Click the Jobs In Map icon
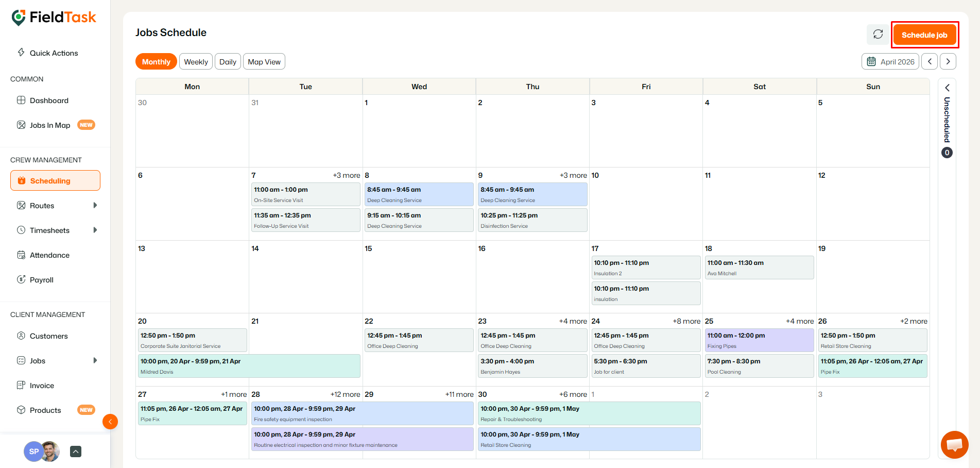This screenshot has width=980, height=468. [21, 125]
